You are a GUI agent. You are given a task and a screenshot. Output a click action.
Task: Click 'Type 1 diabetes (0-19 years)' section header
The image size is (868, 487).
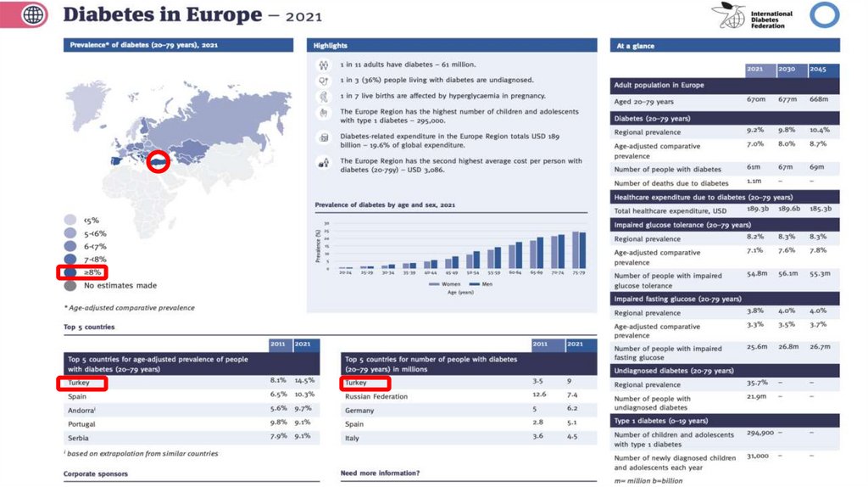point(725,421)
